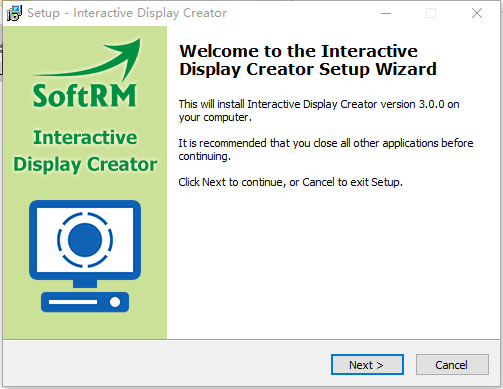
Task: Minimize the Setup window
Action: pyautogui.click(x=386, y=13)
